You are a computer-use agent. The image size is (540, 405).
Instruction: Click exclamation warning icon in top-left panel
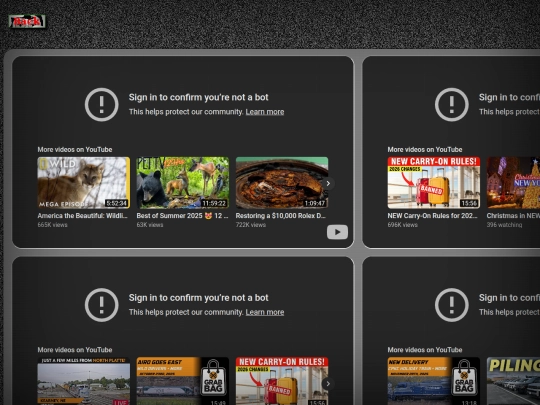[102, 105]
